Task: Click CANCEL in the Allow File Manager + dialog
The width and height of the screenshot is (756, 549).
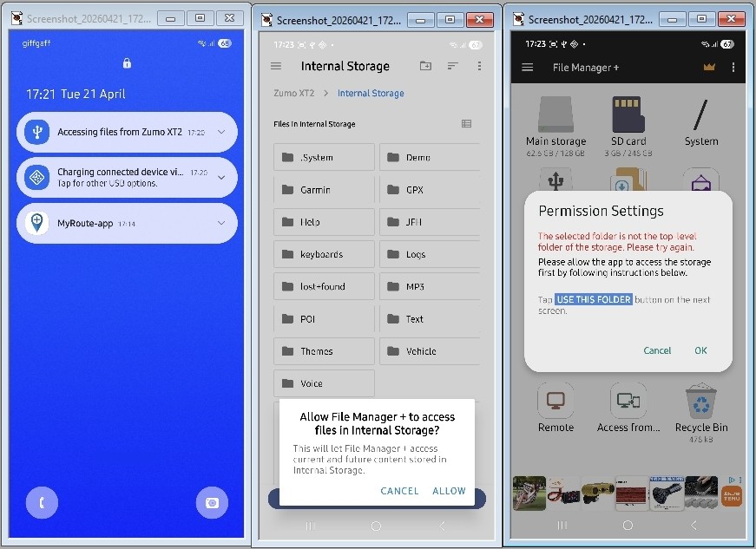Action: tap(399, 491)
